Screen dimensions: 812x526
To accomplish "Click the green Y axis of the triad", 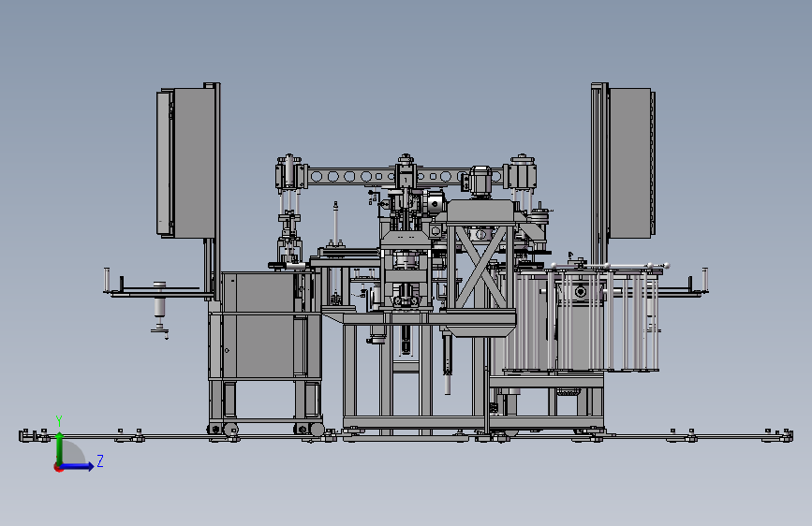I will tap(60, 448).
